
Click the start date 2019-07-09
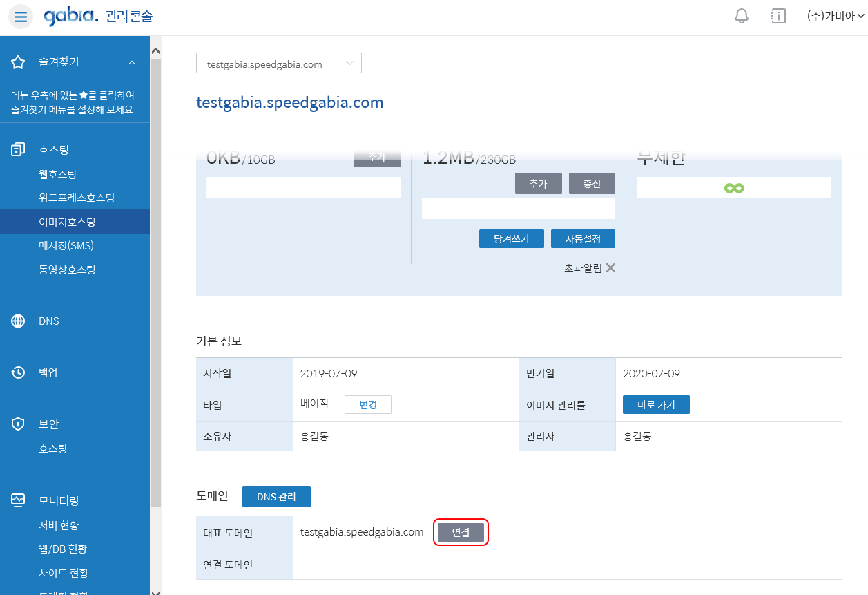(x=329, y=374)
